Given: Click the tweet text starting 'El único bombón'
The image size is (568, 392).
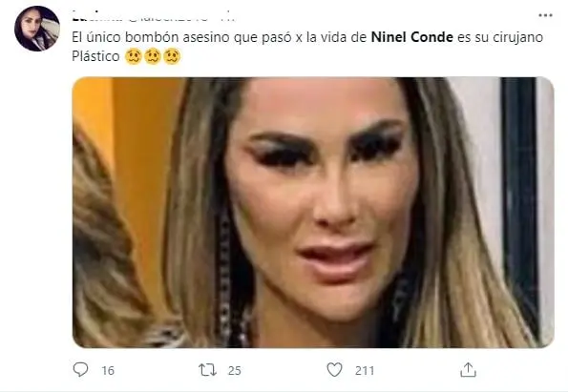Looking at the screenshot, I should point(307,47).
